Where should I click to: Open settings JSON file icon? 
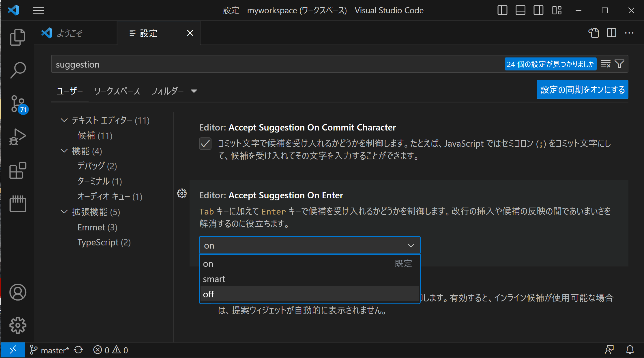tap(594, 33)
